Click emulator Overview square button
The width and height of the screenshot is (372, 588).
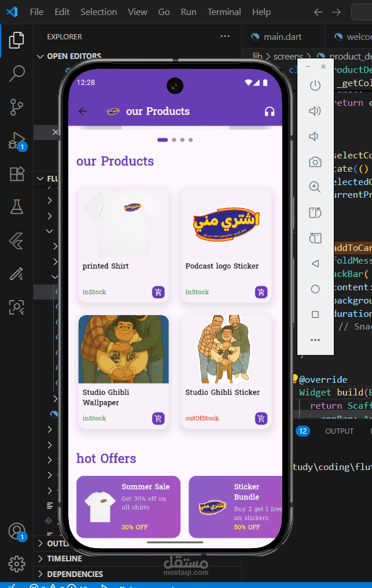(x=315, y=315)
